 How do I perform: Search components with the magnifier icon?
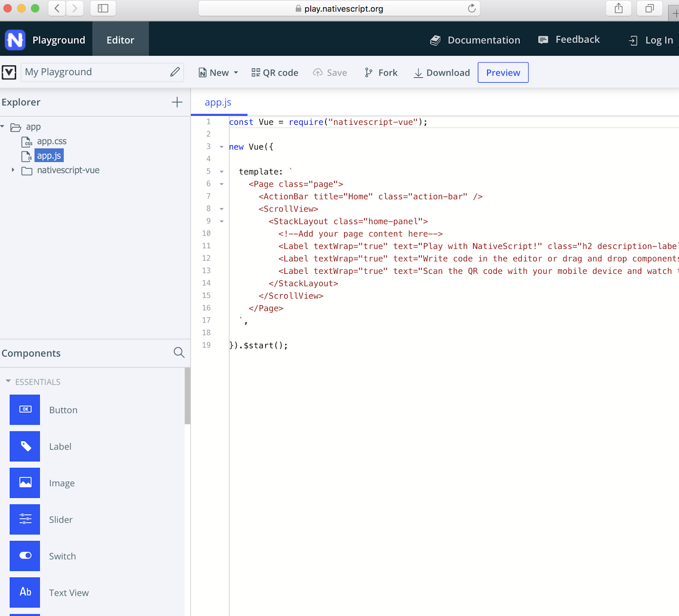(179, 352)
